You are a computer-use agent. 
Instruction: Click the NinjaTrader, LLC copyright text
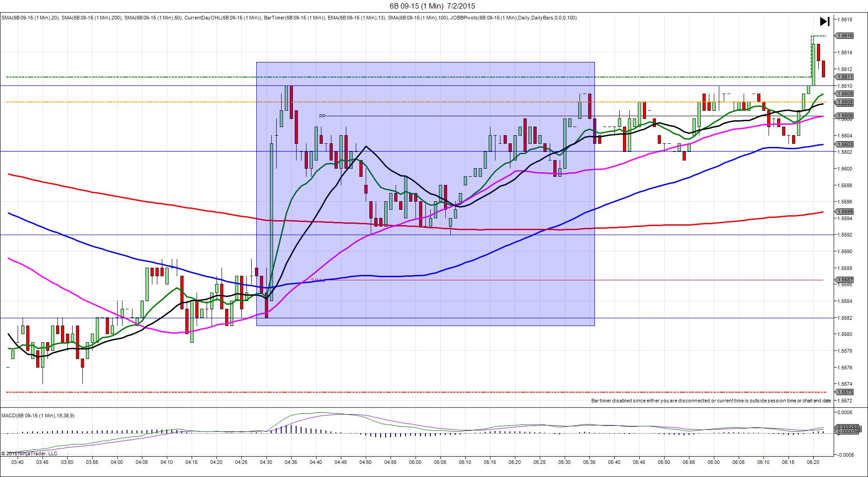(29, 453)
